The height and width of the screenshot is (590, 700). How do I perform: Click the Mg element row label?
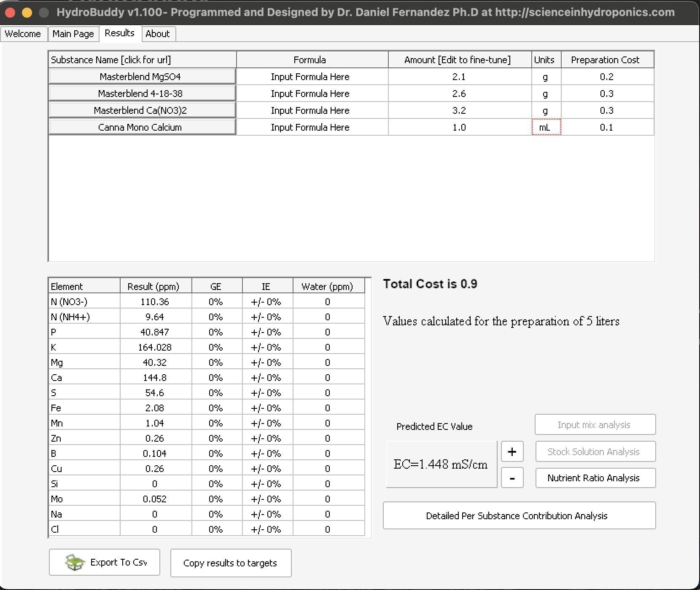84,362
